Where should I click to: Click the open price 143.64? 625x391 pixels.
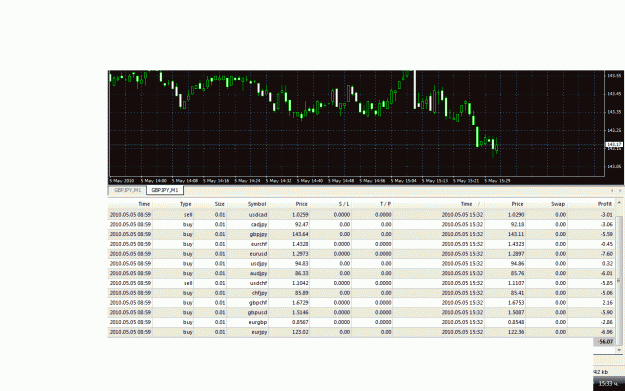click(300, 234)
